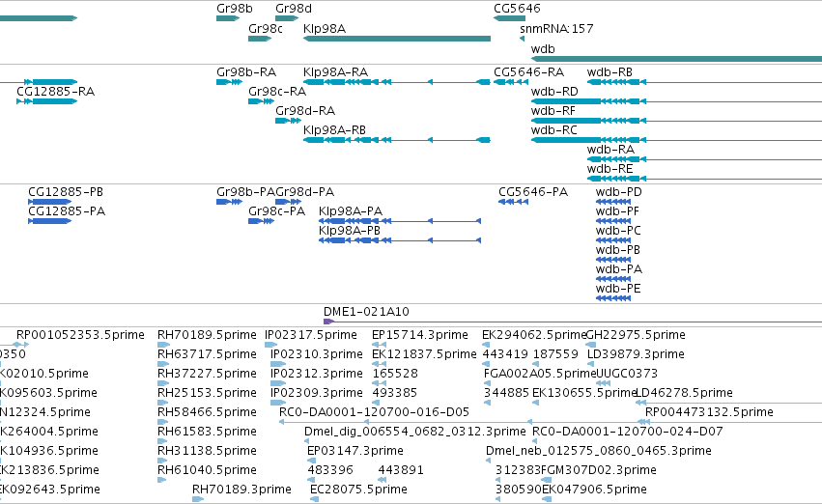Select the Dmel_neb_012575_0860_0465.3prime label
This screenshot has width=822, height=504.
(599, 451)
